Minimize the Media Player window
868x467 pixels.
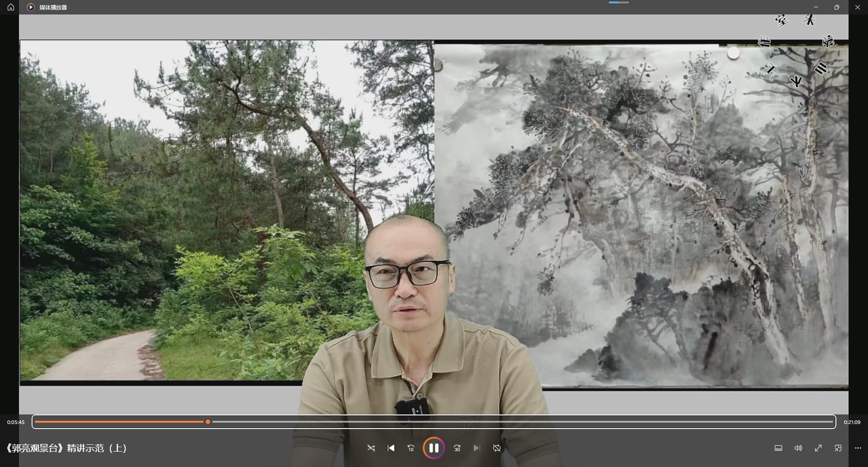tap(816, 7)
